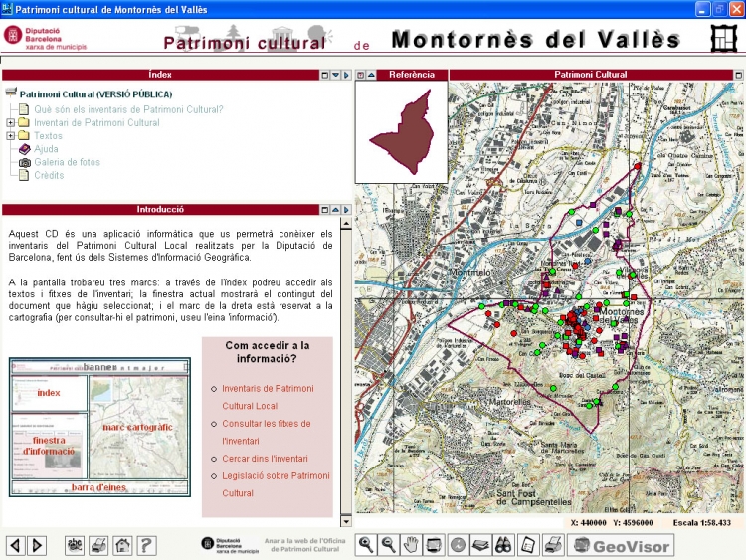
Task: Open 'Consultar les fitxes de l'inventari' link
Action: (266, 432)
